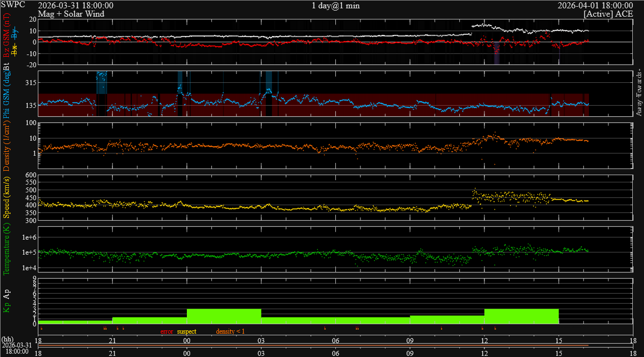The height and width of the screenshot is (357, 644).
Task: Toggle the white Bt series label
Action: [x=7, y=68]
